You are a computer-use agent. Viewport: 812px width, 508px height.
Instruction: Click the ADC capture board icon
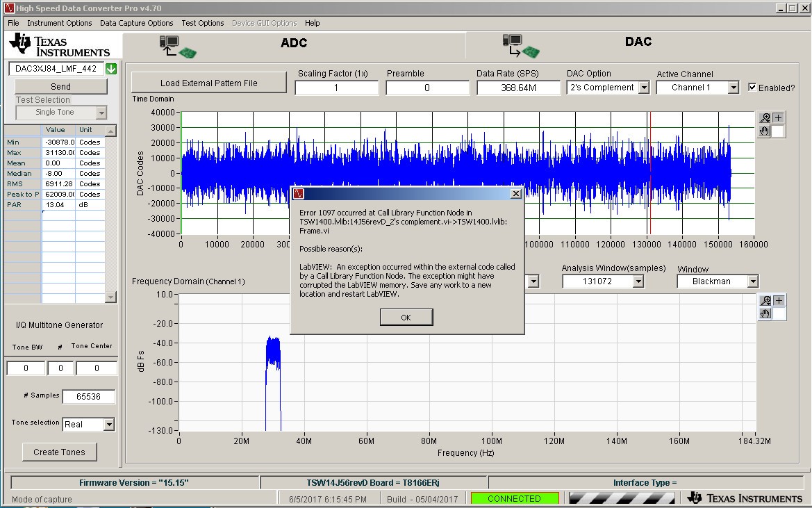178,47
